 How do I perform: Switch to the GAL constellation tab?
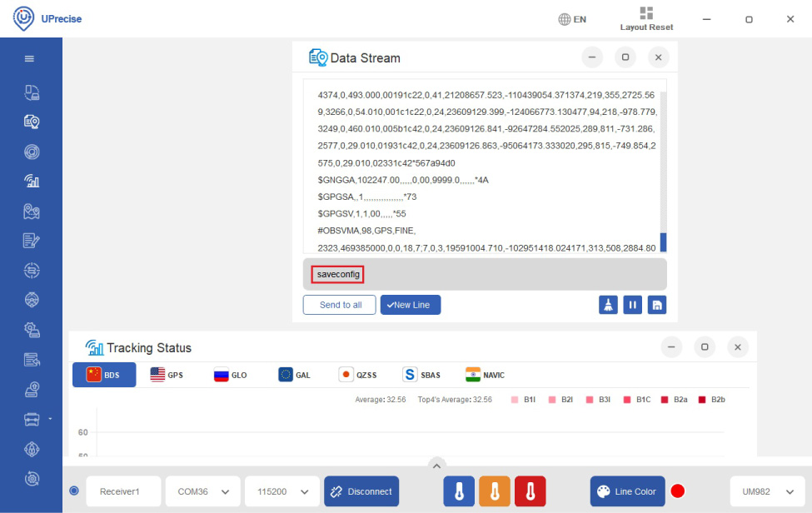pos(295,375)
